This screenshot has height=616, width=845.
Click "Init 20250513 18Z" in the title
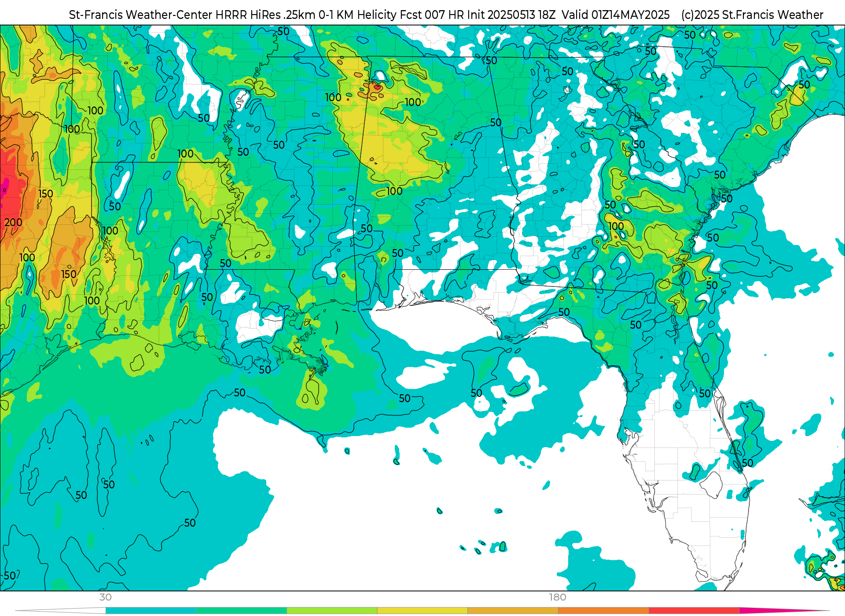pyautogui.click(x=511, y=15)
